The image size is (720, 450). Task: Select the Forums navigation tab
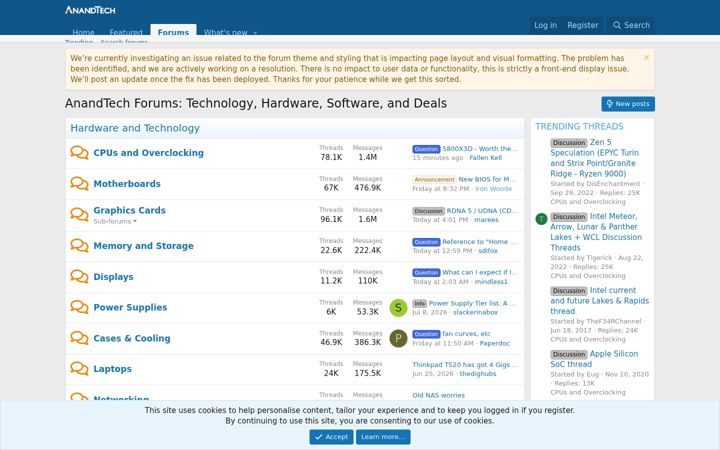[173, 32]
